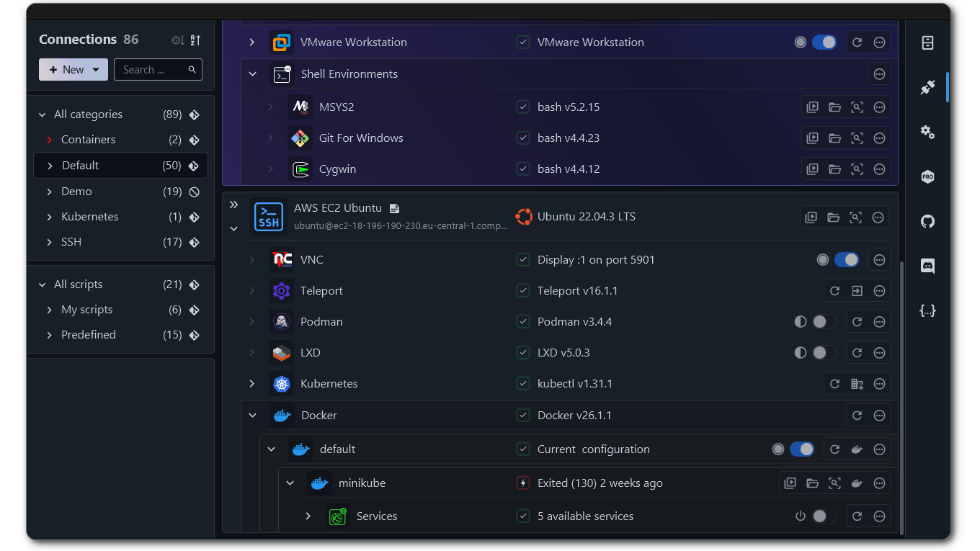Click the whale icon on default row
The image size is (980, 551).
coord(857,449)
